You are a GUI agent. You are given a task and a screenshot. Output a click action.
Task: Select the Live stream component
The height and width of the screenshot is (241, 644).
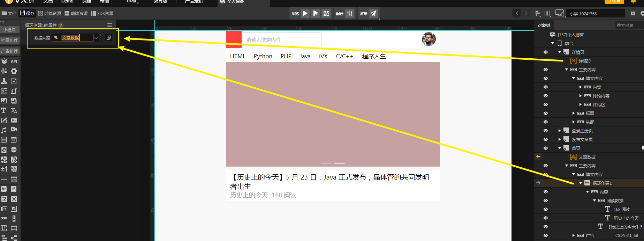click(14, 179)
